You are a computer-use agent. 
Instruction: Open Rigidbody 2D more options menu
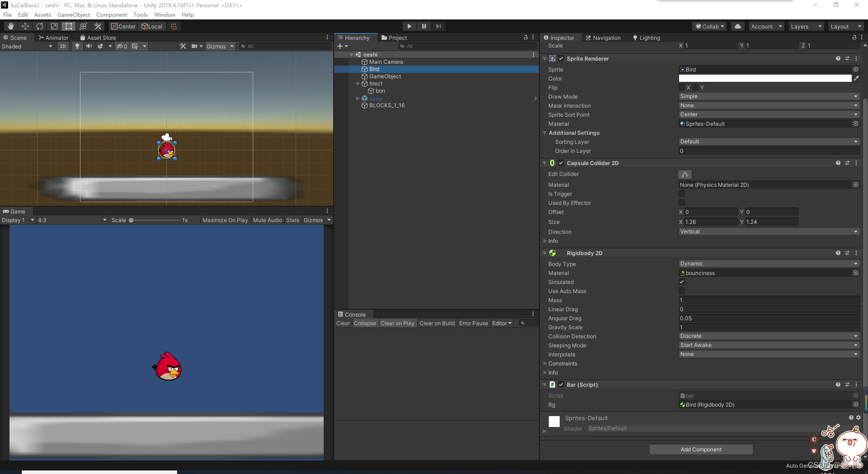click(856, 253)
